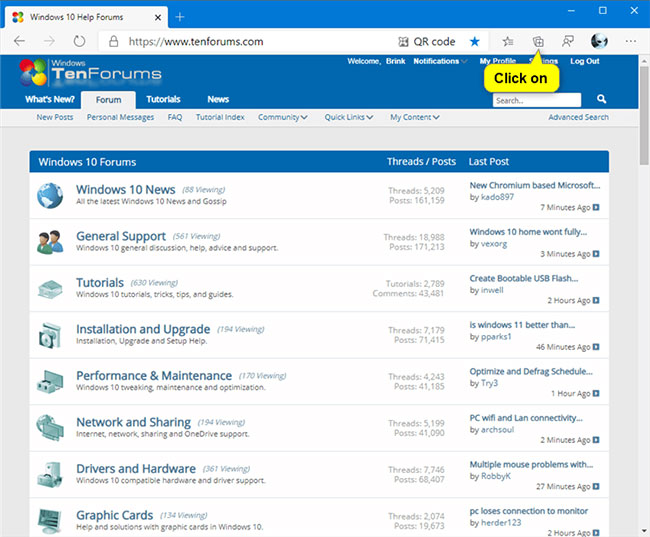Go to last post icon after 3 Minutes Ago
Image resolution: width=650 pixels, height=537 pixels.
click(x=596, y=253)
